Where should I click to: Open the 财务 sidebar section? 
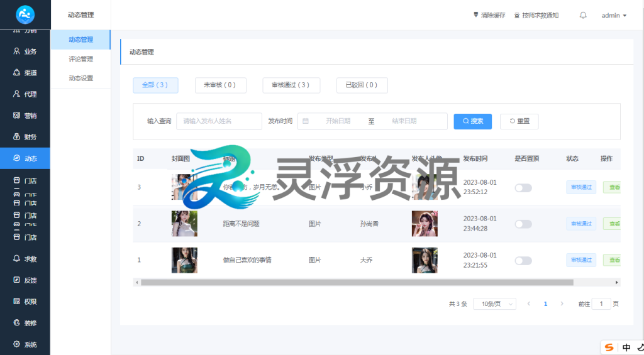25,137
